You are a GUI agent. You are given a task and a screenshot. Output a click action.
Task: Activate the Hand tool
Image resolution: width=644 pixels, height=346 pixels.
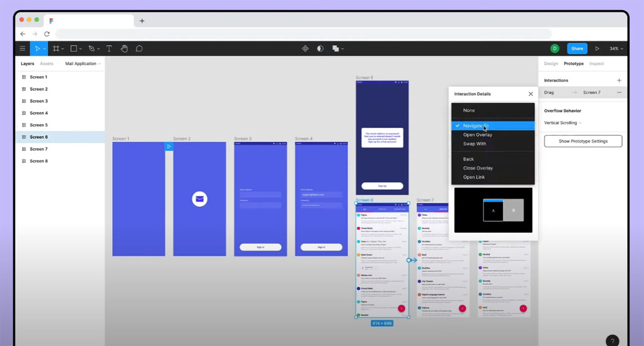pos(124,48)
